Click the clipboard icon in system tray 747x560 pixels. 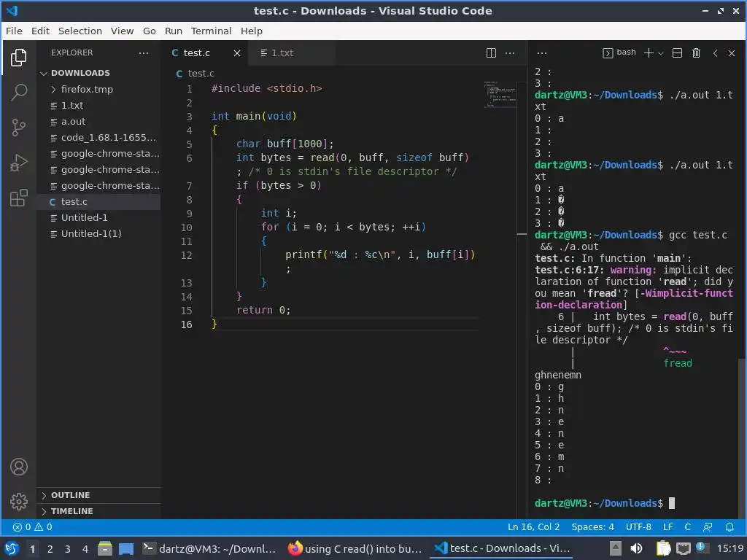pos(663,549)
